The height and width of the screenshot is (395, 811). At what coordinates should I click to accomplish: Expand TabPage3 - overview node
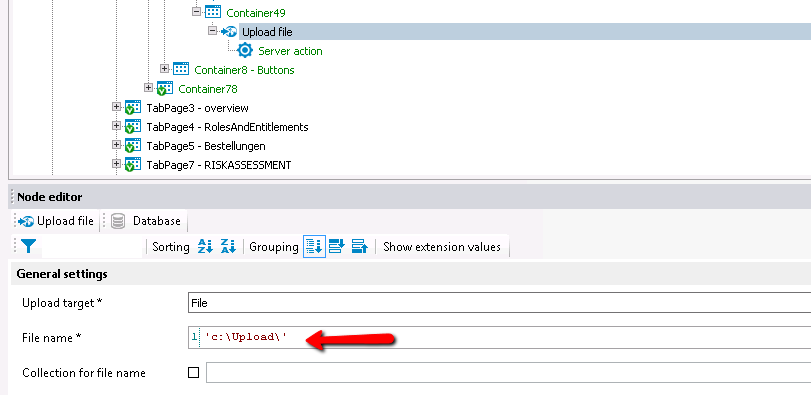116,107
